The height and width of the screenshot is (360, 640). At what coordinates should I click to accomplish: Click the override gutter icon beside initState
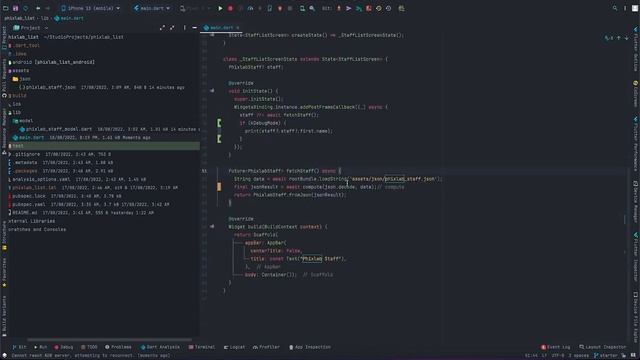[x=212, y=91]
